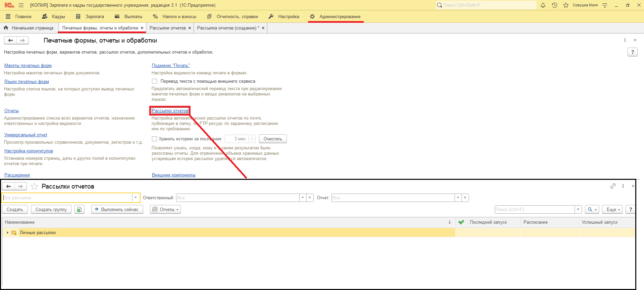The width and height of the screenshot is (644, 290).
Task: Open the Выплаты section
Action: tap(128, 17)
